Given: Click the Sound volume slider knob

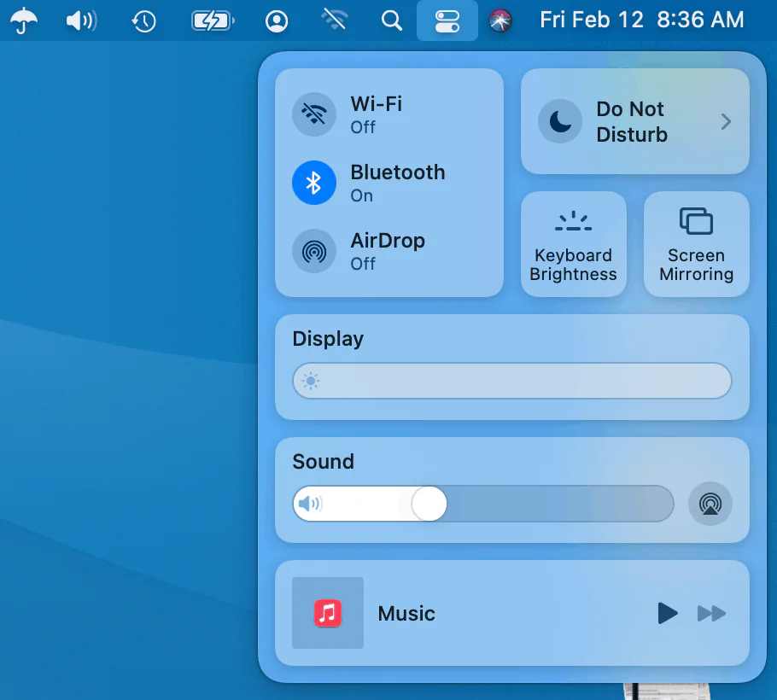Looking at the screenshot, I should tap(429, 504).
